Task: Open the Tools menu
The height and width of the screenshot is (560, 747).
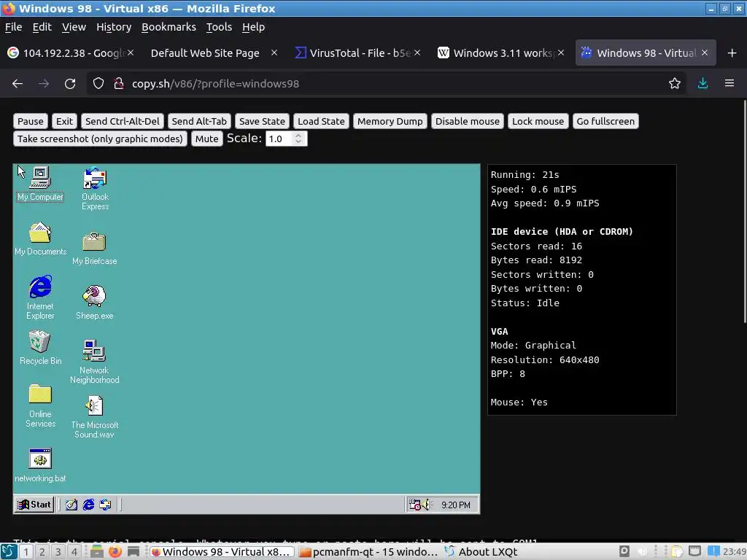Action: coord(219,27)
